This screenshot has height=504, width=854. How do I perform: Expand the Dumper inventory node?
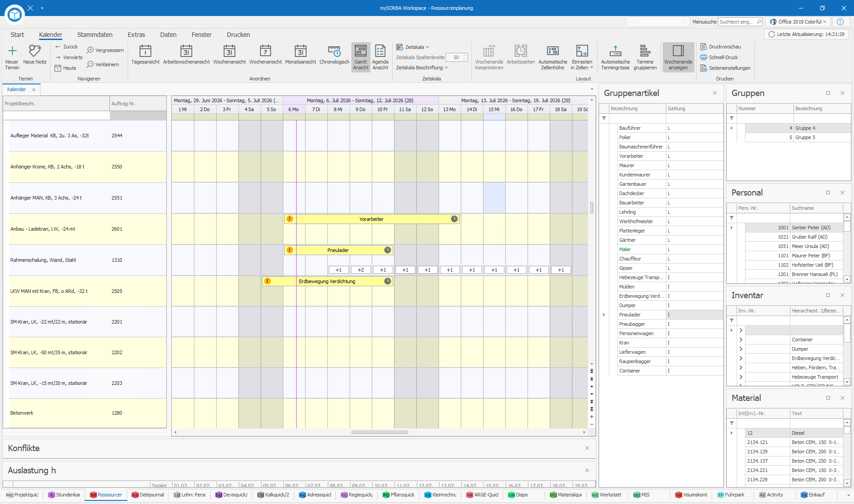tap(741, 349)
